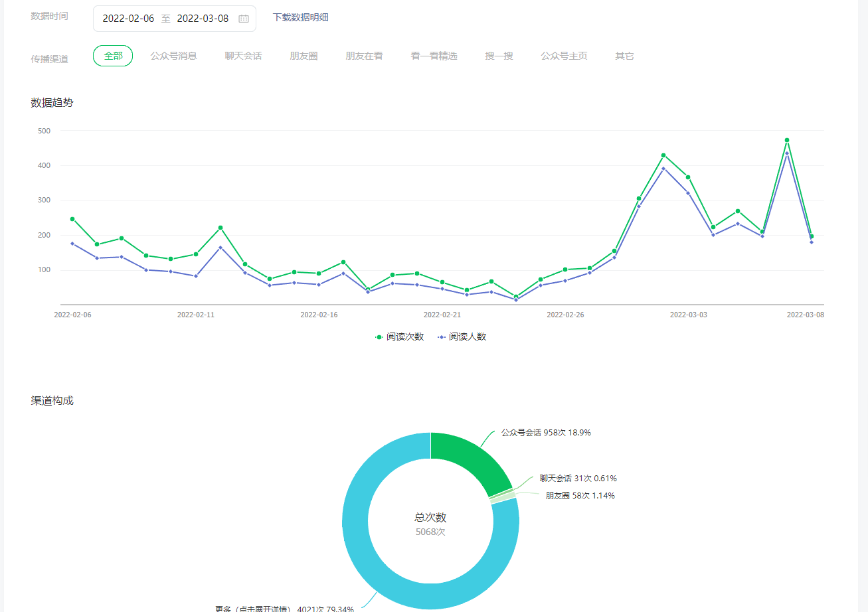
Task: Click the 朋友圈 58次 pie label
Action: 580,495
